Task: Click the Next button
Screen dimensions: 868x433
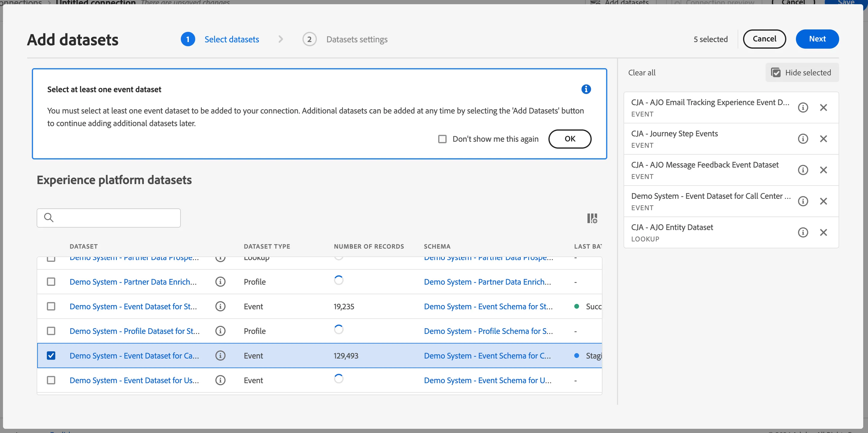Action: pos(817,39)
